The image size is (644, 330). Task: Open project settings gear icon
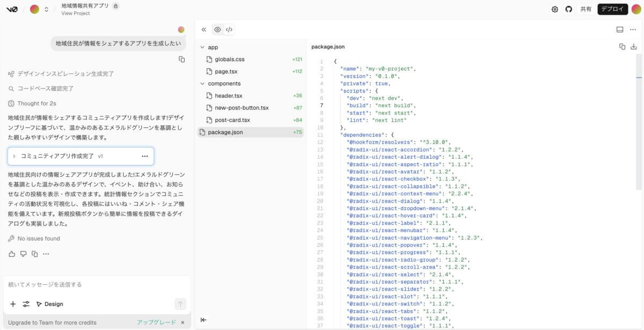pyautogui.click(x=555, y=9)
